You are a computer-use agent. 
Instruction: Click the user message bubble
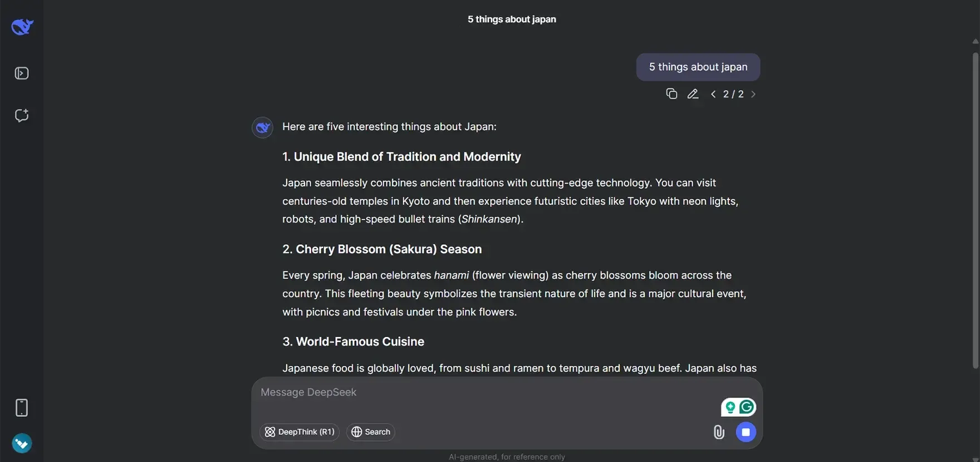[698, 67]
